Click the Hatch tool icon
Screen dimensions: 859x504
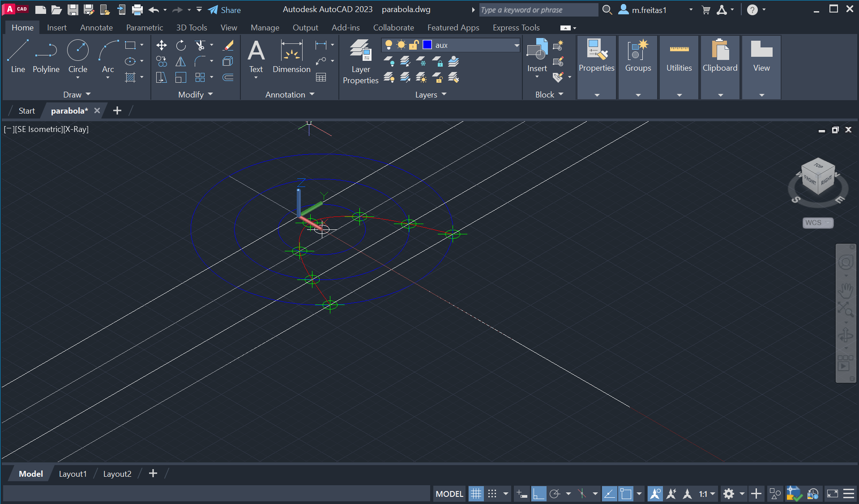point(130,78)
